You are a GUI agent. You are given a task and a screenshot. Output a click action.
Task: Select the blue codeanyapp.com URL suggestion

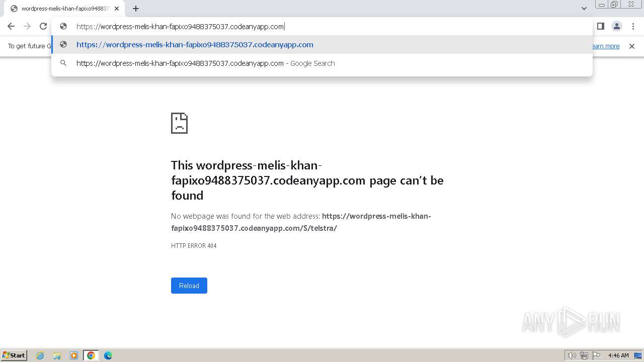322,45
